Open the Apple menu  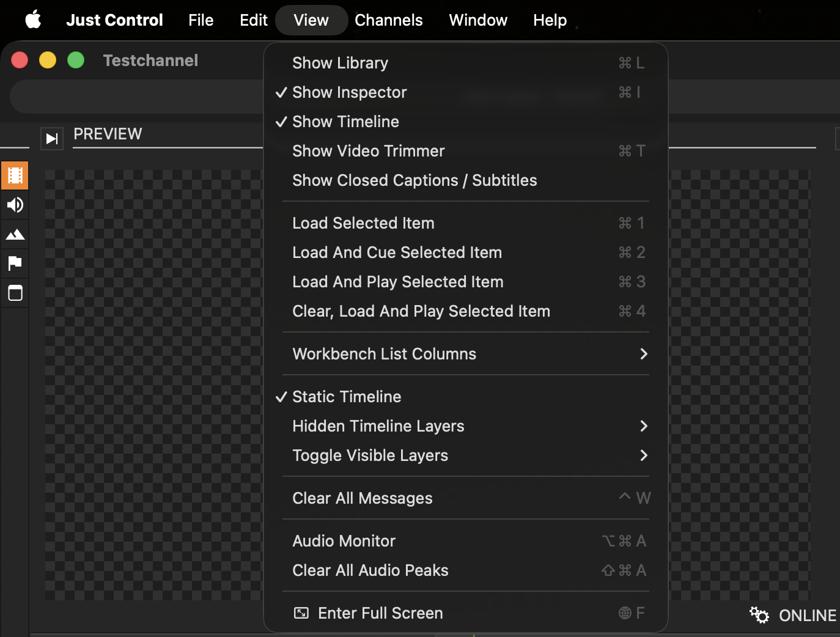pyautogui.click(x=33, y=20)
